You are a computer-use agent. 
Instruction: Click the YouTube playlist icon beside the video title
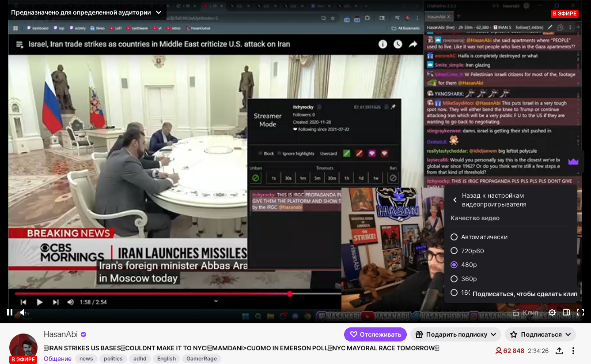(19, 45)
